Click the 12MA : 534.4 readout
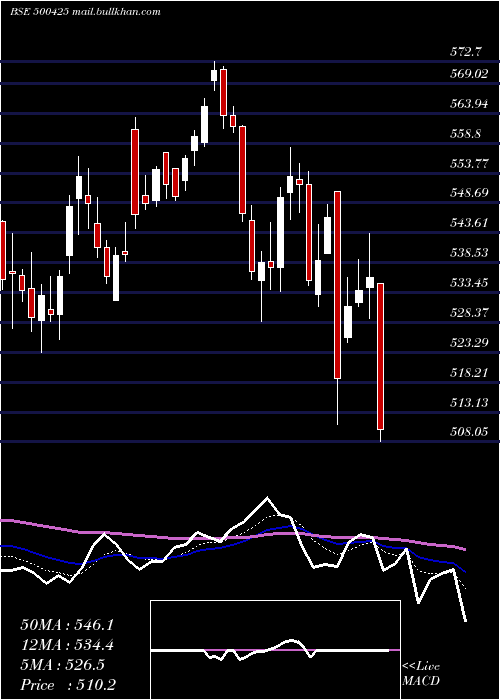 (x=67, y=645)
